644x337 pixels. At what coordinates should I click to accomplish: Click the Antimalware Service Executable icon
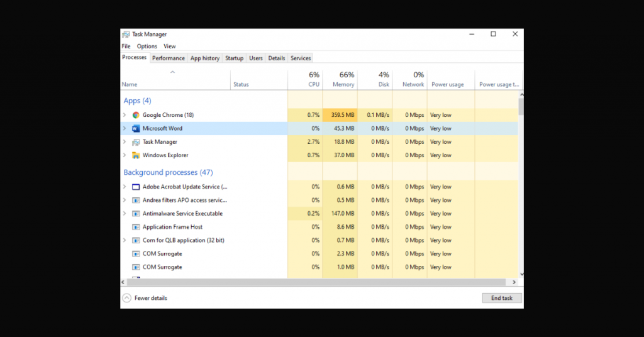point(136,214)
